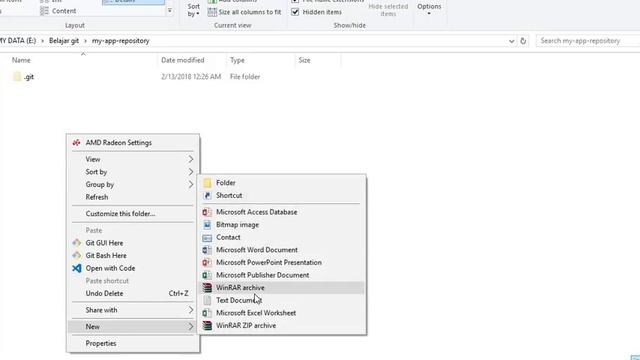Sort by Date modified column header
This screenshot has width=640, height=360.
[182, 60]
